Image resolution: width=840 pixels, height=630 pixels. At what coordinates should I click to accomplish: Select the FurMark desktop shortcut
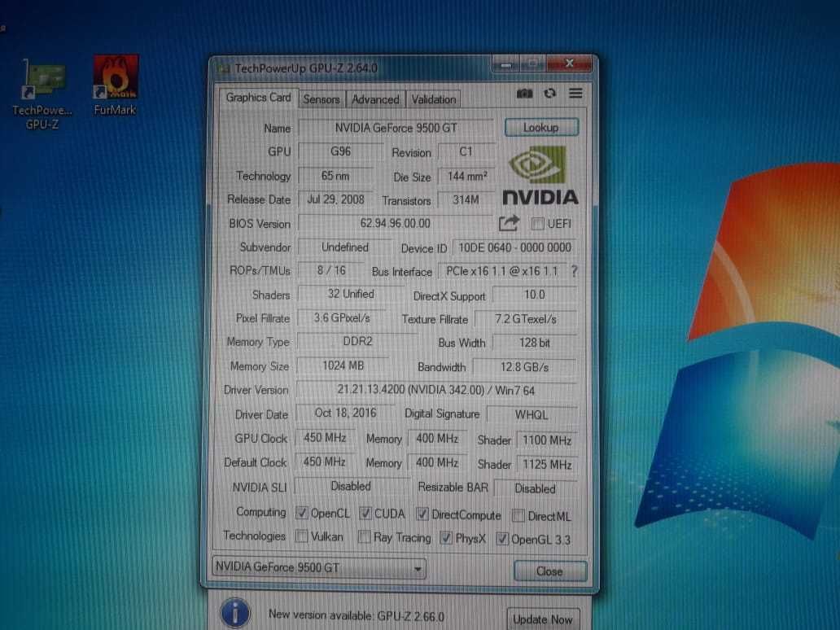(116, 85)
